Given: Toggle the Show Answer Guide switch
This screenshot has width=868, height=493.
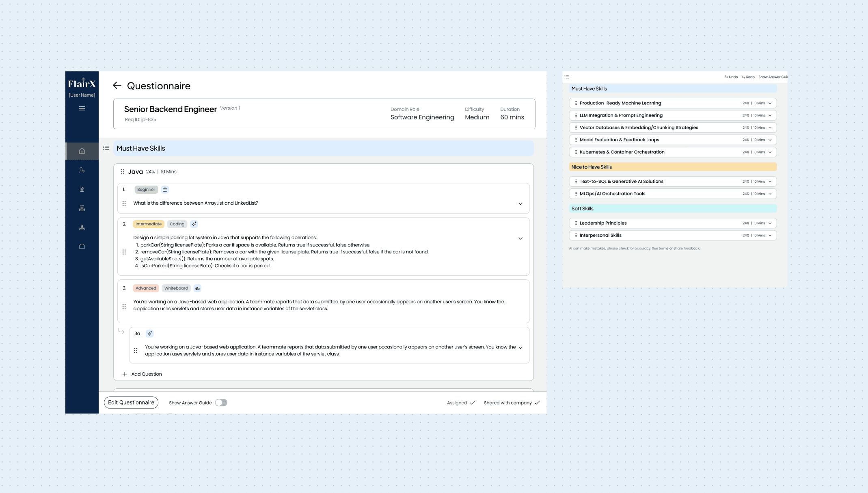Looking at the screenshot, I should pos(221,402).
